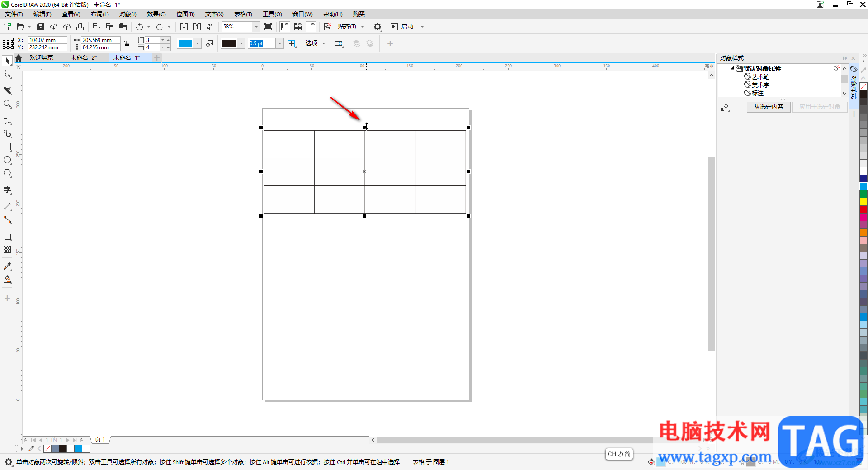Select the Interactive Fill tool
This screenshot has width=868, height=470.
click(7, 280)
